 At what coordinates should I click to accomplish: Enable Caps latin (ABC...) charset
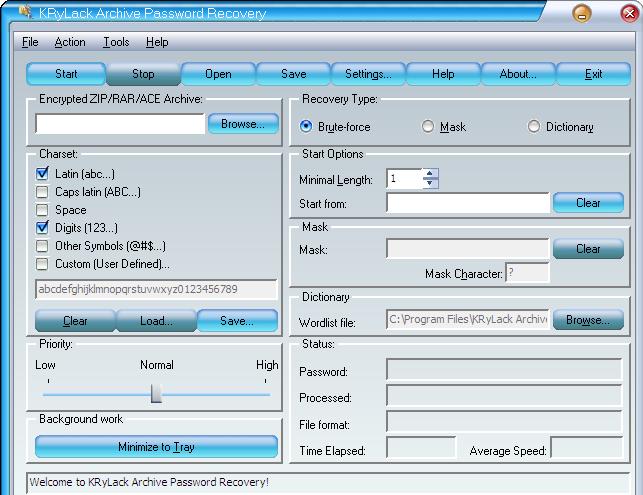point(42,192)
